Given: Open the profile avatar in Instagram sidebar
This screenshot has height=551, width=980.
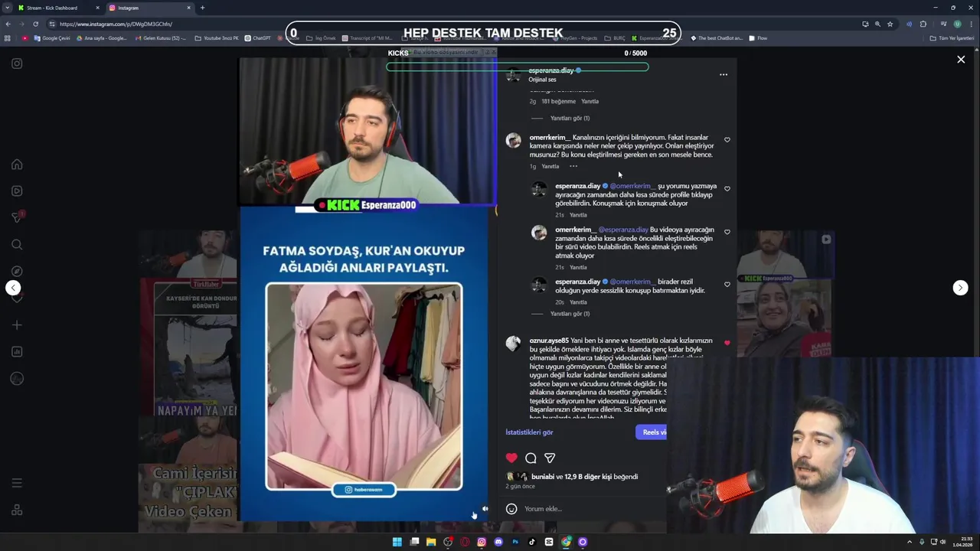Looking at the screenshot, I should click(x=17, y=379).
